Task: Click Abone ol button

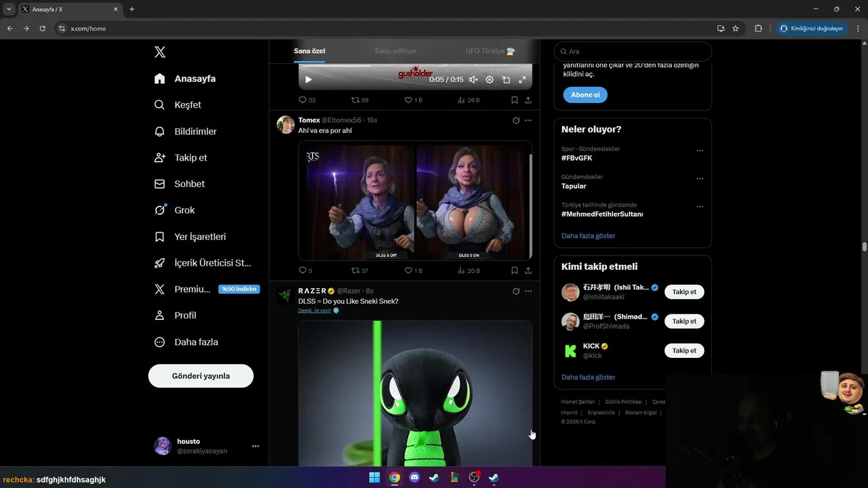Action: tap(585, 95)
